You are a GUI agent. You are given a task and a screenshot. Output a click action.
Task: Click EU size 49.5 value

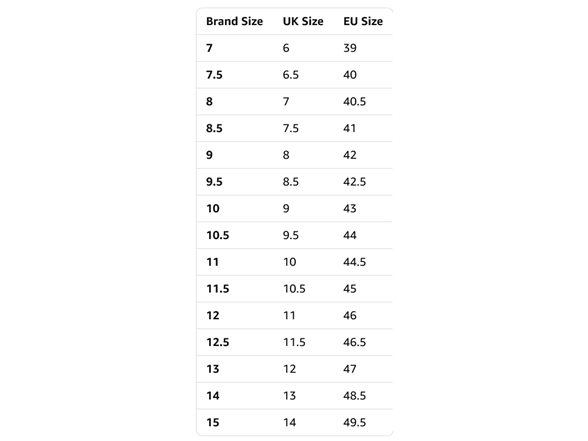[x=354, y=423]
